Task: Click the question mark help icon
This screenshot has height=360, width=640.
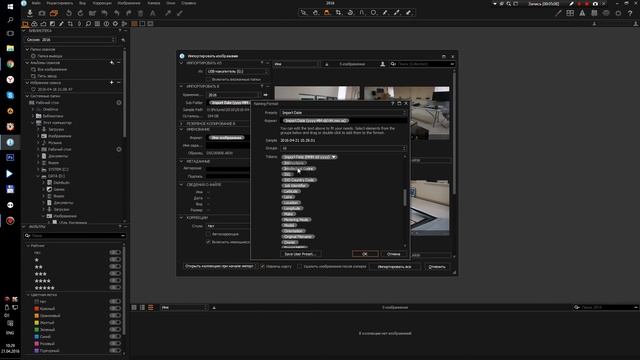Action: tap(630, 13)
